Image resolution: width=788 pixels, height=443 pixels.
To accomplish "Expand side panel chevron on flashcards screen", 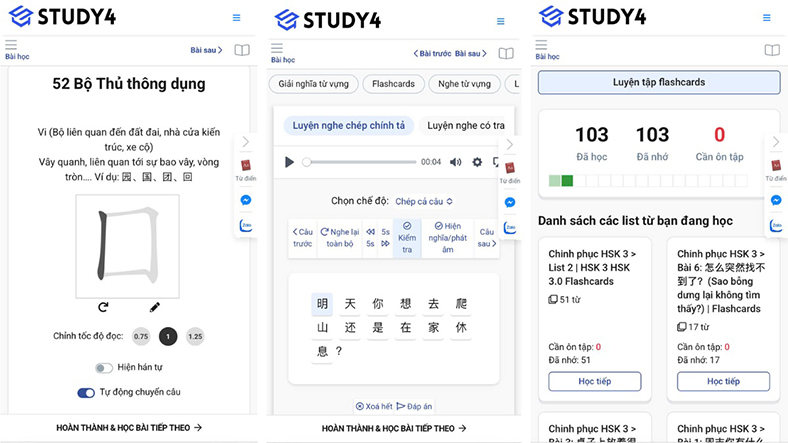I will (776, 142).
